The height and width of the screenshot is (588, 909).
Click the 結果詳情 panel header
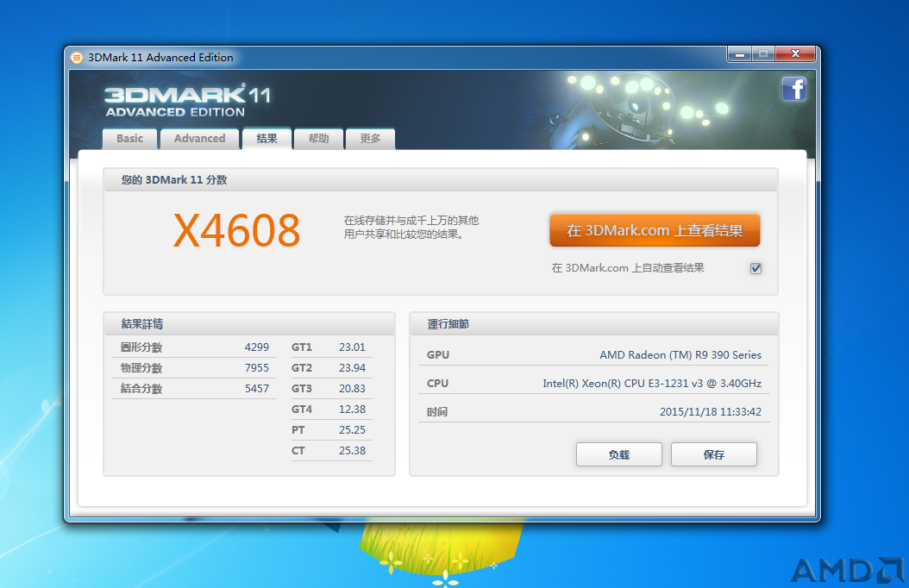pyautogui.click(x=249, y=324)
